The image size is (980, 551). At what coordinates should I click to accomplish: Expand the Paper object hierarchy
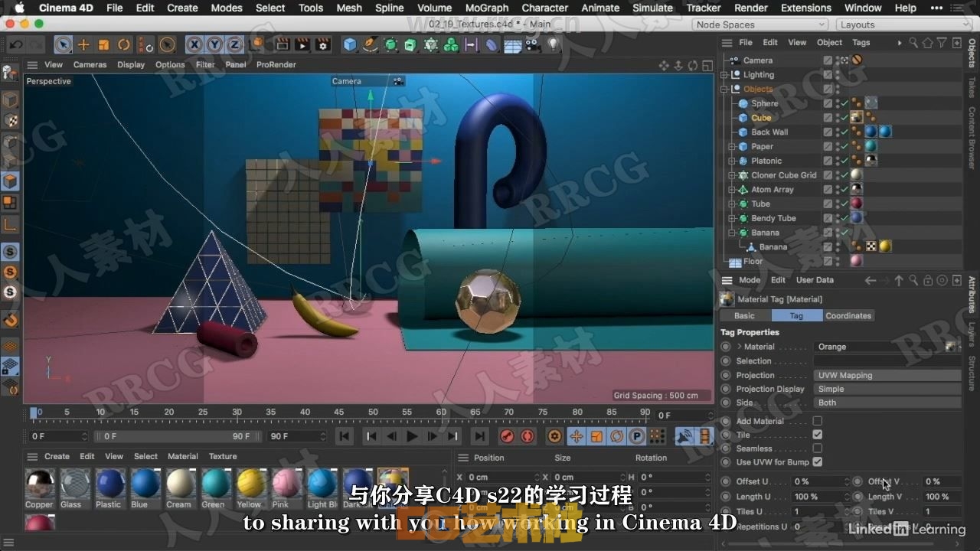[x=733, y=146]
